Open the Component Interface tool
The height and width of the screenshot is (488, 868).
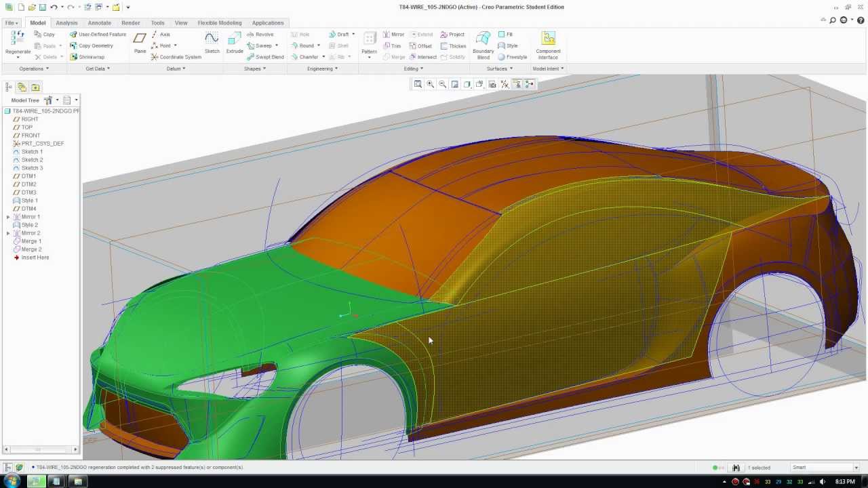pyautogui.click(x=548, y=45)
